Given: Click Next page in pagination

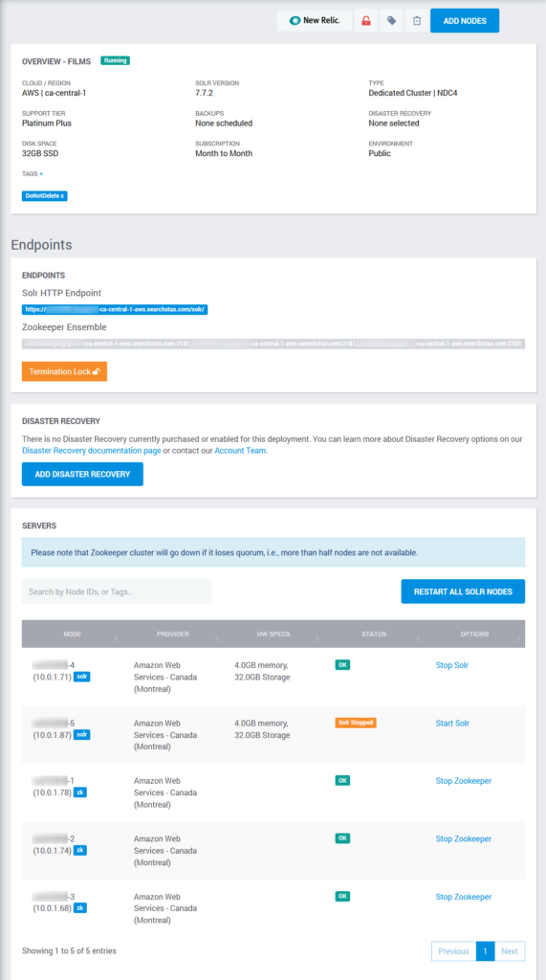Looking at the screenshot, I should click(510, 951).
